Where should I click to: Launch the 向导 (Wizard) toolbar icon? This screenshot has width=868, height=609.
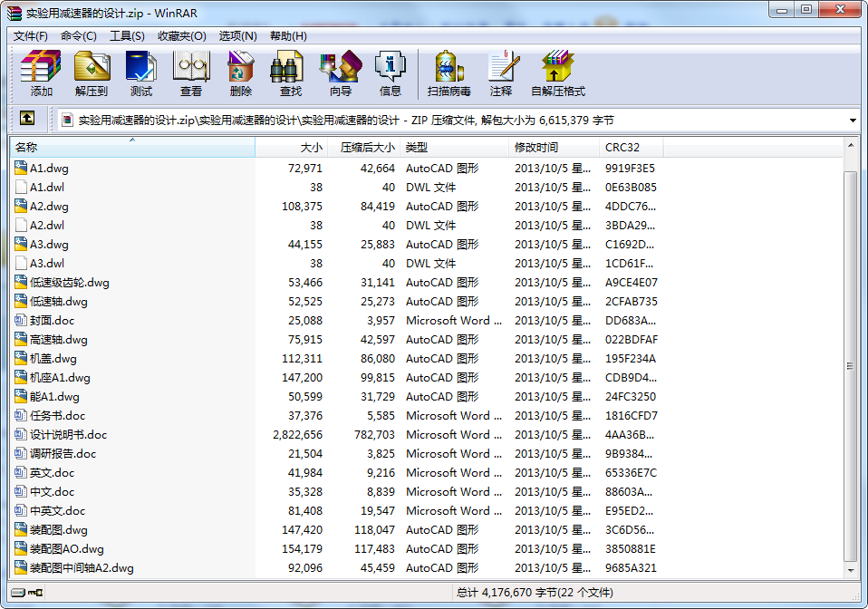click(x=341, y=72)
